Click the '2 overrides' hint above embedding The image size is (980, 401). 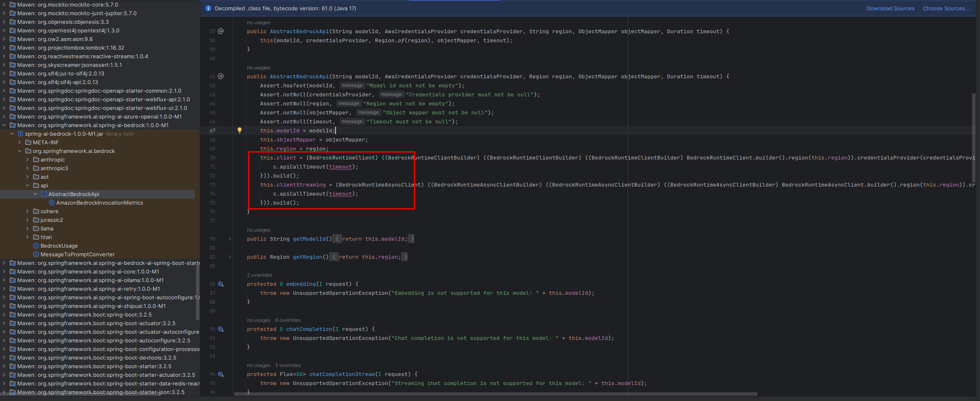[260, 275]
